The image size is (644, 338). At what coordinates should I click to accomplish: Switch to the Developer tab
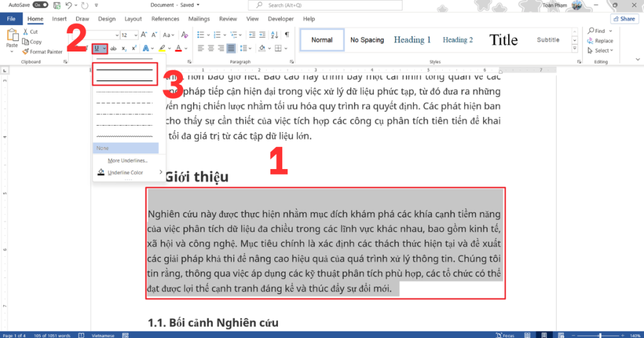[x=280, y=19]
